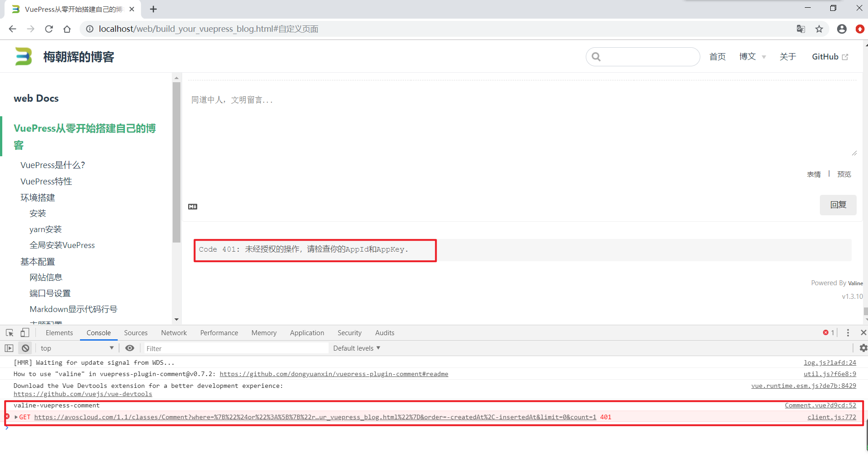Click the 关于 navigation link
Image resolution: width=868 pixels, height=456 pixels.
click(788, 57)
